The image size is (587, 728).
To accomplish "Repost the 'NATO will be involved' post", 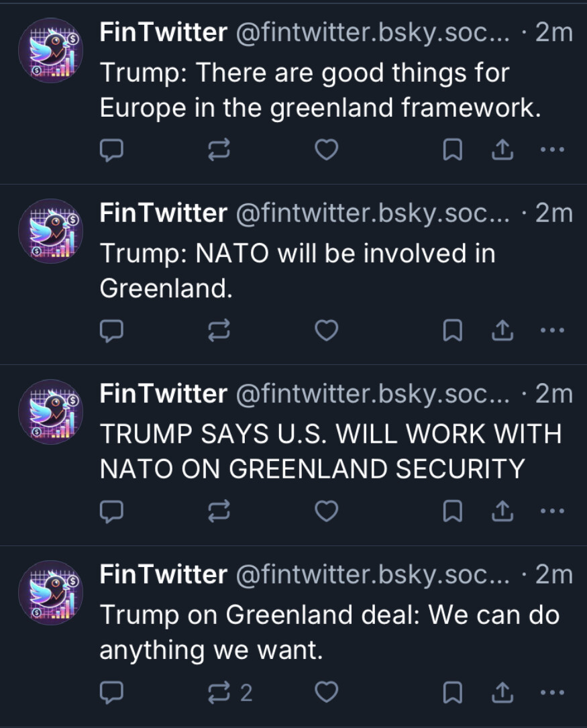I will [x=219, y=330].
